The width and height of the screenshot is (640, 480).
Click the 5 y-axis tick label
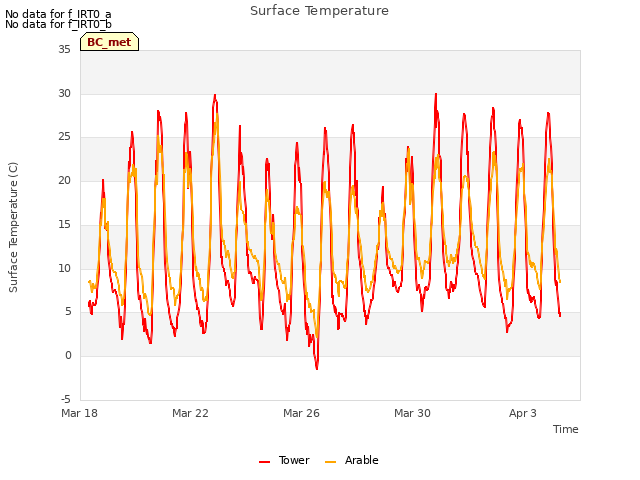[x=68, y=312]
